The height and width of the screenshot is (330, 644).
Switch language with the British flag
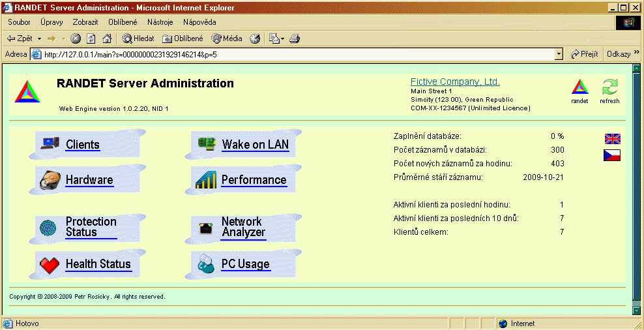(612, 139)
